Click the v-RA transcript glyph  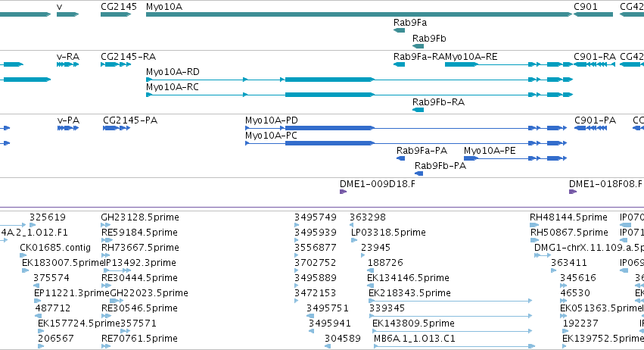pos(68,64)
